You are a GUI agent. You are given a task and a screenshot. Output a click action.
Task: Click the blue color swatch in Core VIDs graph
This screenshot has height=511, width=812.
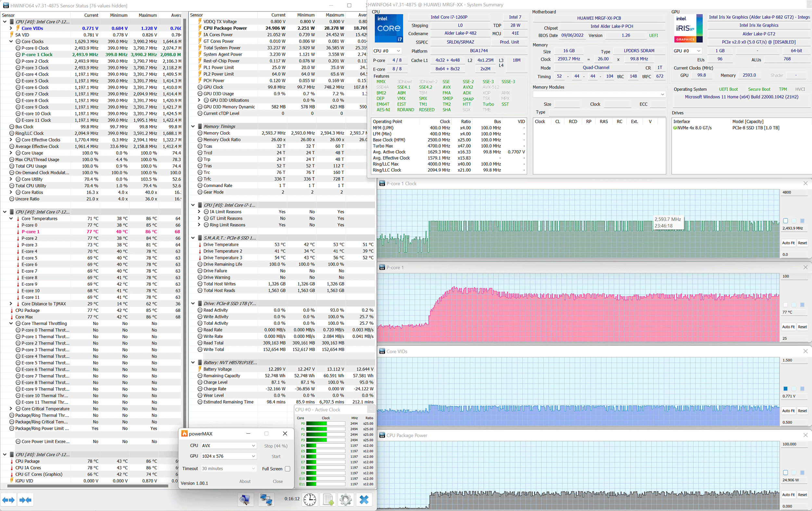785,388
